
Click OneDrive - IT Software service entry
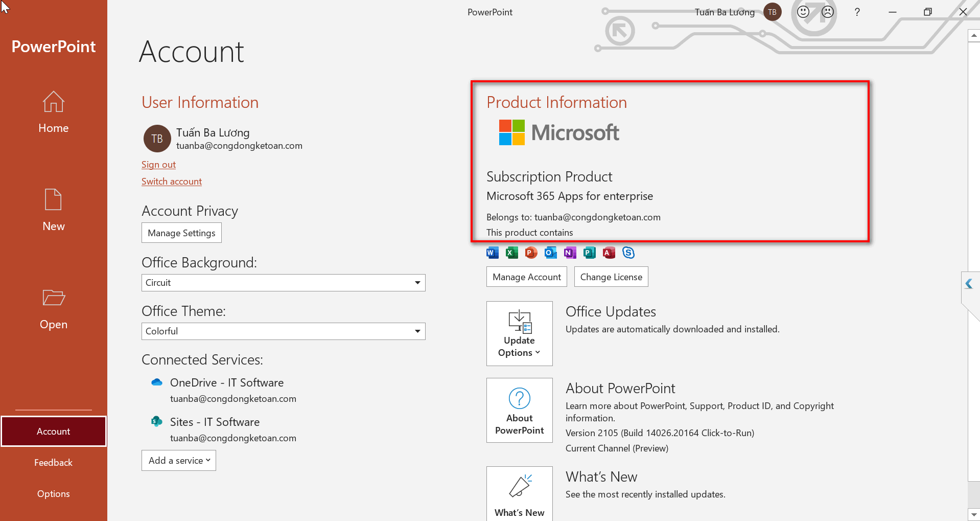coord(227,382)
